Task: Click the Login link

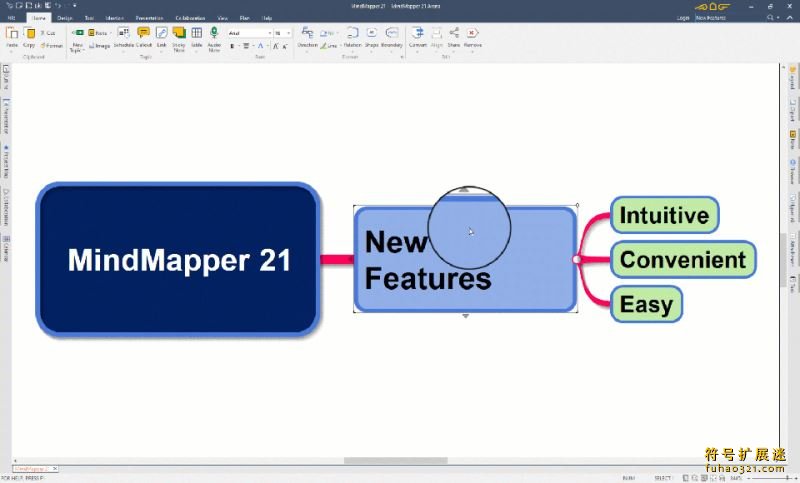Action: point(683,18)
